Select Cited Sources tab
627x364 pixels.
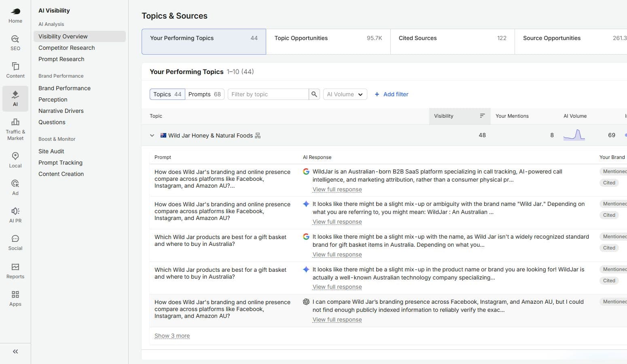(452, 42)
